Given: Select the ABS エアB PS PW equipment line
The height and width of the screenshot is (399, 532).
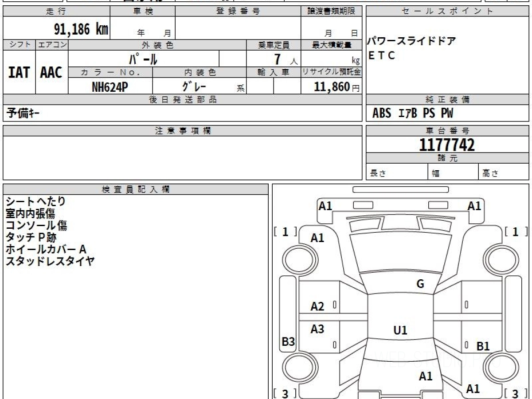Looking at the screenshot, I should point(413,113).
